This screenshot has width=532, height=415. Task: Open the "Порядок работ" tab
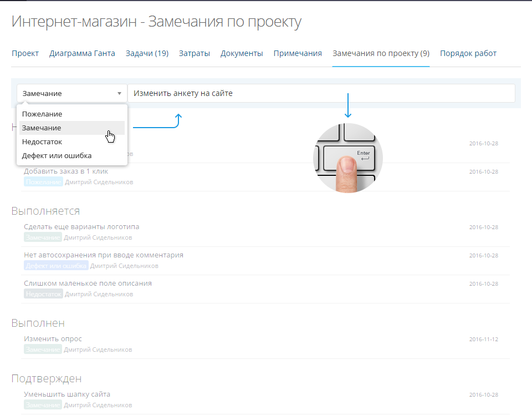[467, 53]
